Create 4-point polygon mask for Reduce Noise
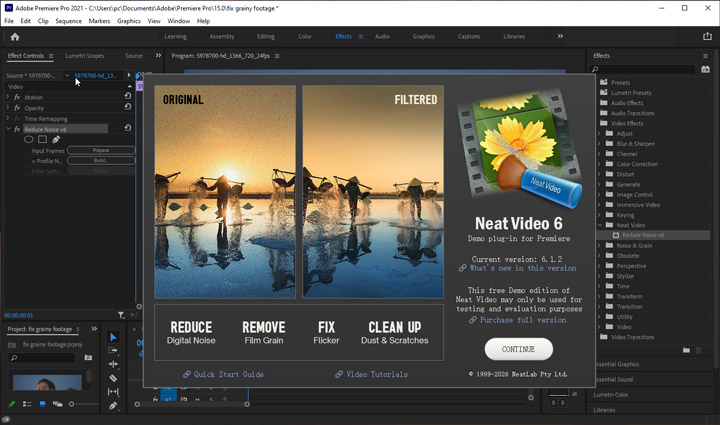 coord(42,139)
